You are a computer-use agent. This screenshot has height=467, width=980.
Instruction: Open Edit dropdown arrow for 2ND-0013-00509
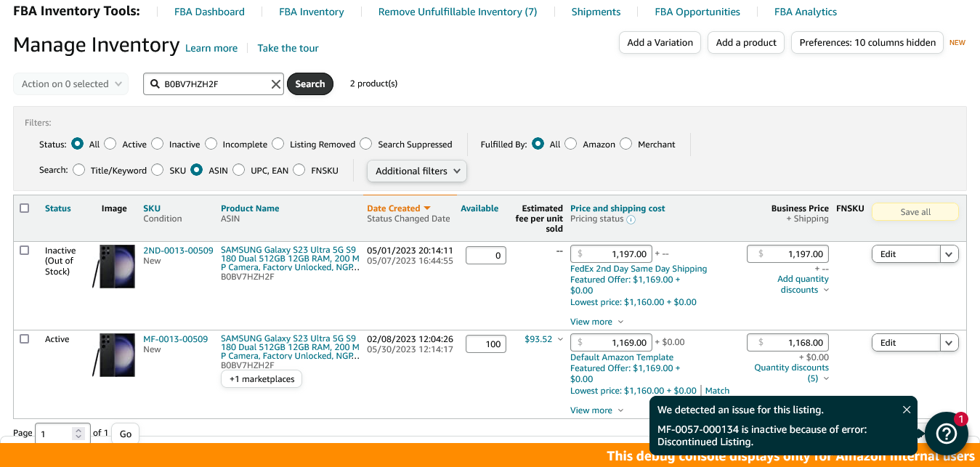949,254
